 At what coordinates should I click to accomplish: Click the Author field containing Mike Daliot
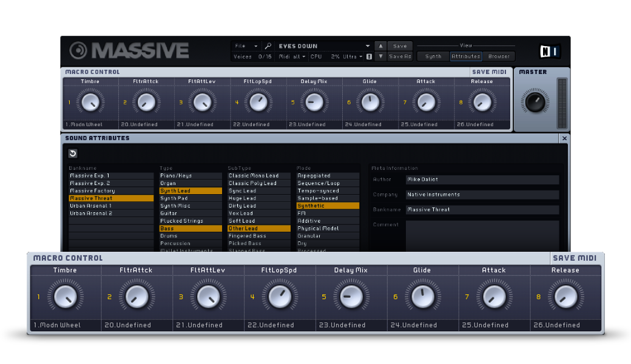pos(482,180)
